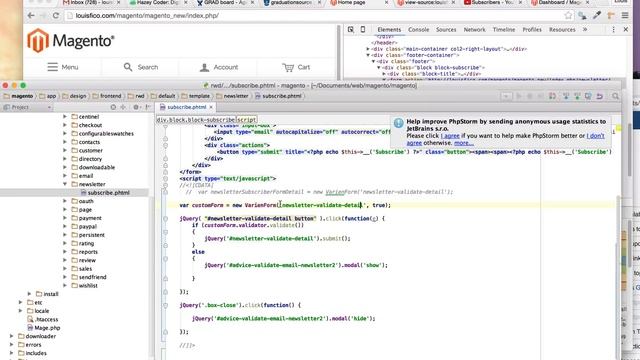Reload the Chrome page
The height and width of the screenshot is (360, 640).
coord(56,16)
